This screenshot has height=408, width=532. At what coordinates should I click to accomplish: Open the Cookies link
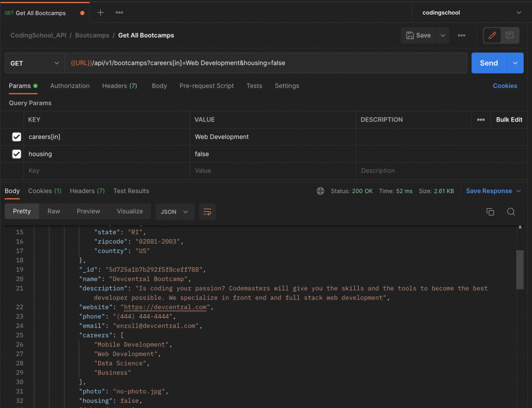[x=505, y=86]
